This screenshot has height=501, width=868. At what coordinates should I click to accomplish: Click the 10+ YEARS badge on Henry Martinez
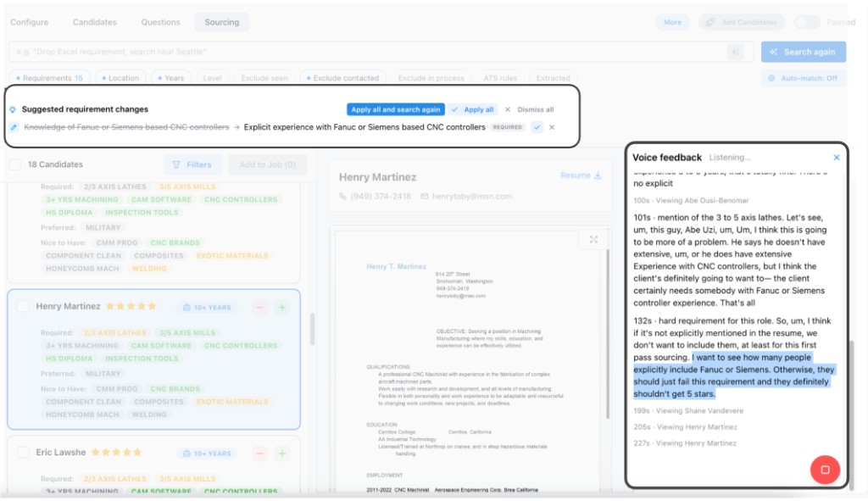(207, 307)
